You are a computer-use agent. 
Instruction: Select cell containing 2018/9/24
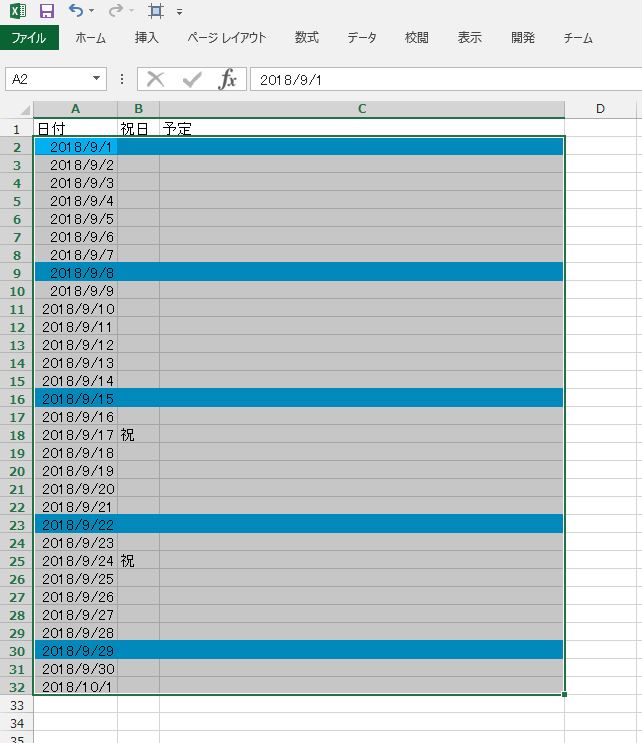(76, 561)
